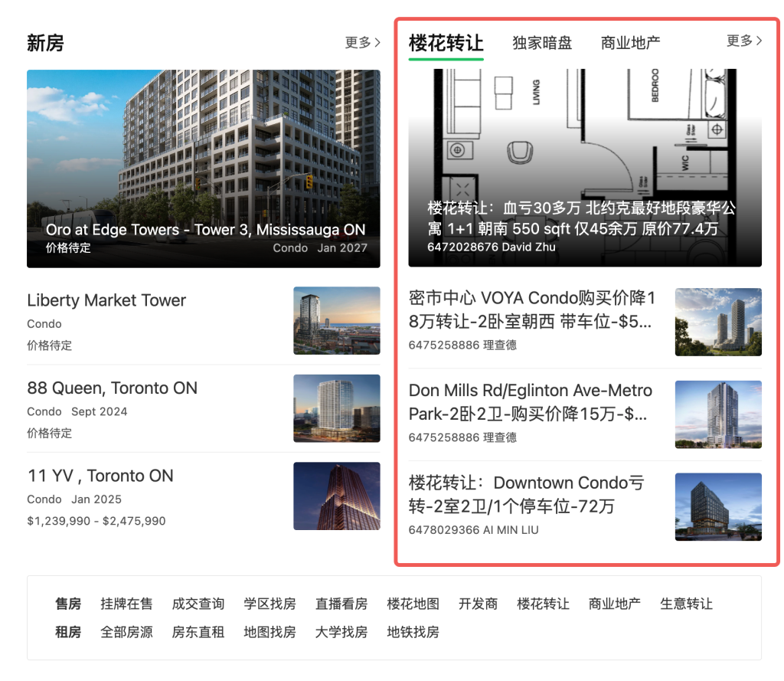Open 楼花地图 link

pos(413,604)
